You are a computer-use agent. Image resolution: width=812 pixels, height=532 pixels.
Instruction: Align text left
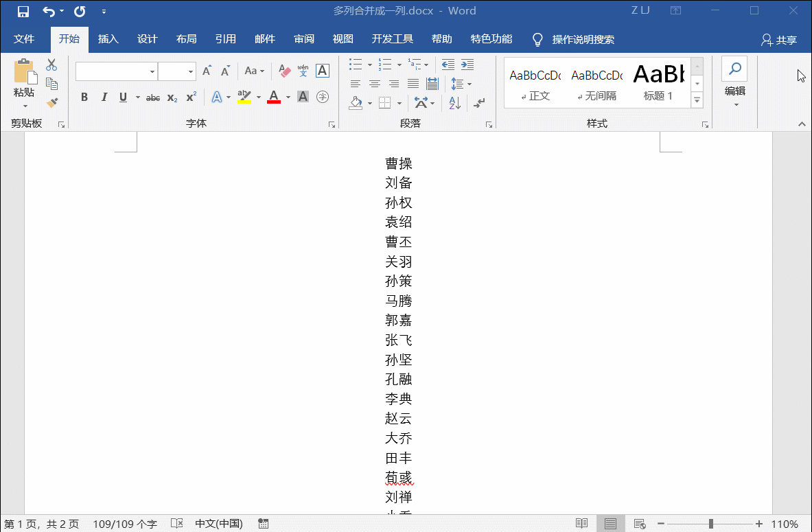click(x=356, y=84)
